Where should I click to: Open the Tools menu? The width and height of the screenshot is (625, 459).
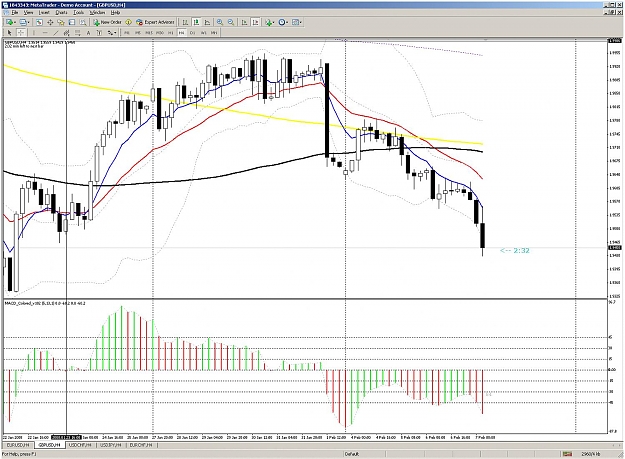pos(79,13)
